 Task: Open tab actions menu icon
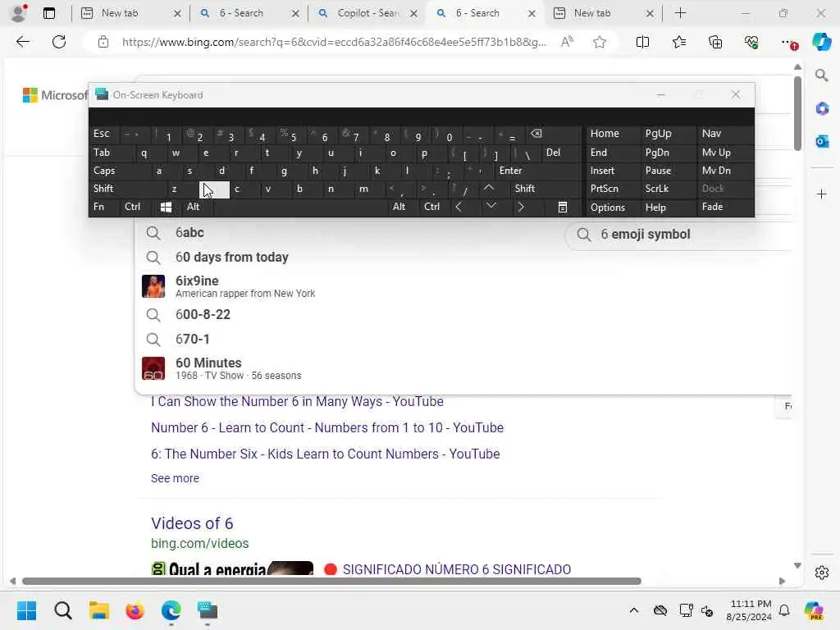(48, 13)
